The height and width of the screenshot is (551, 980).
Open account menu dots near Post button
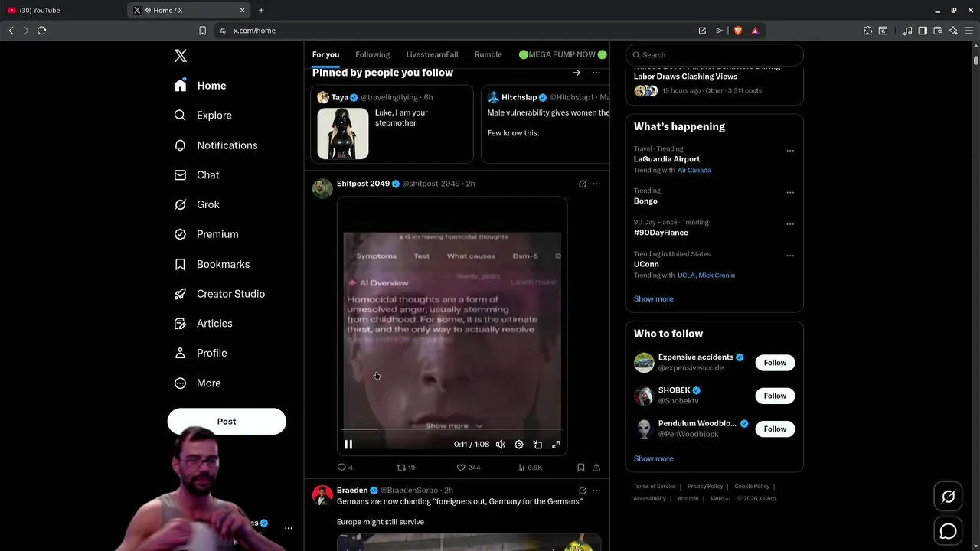pyautogui.click(x=289, y=528)
